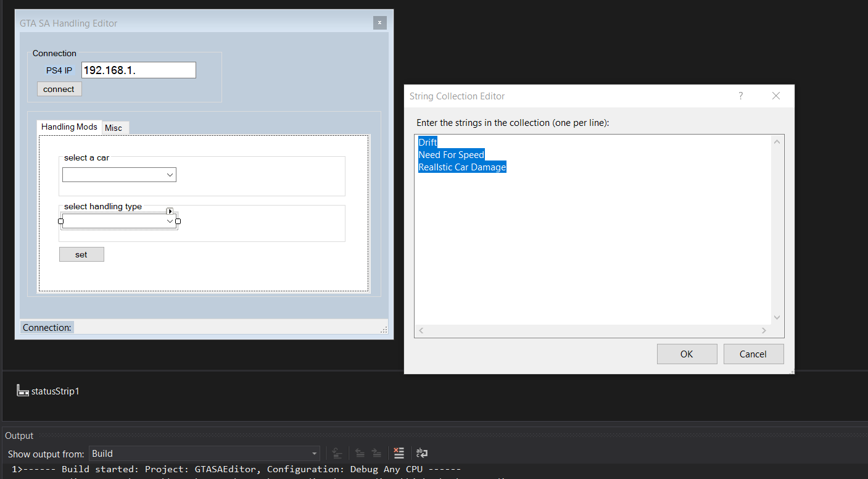Switch to the Handling Mods tab
This screenshot has height=479, width=868.
[68, 127]
